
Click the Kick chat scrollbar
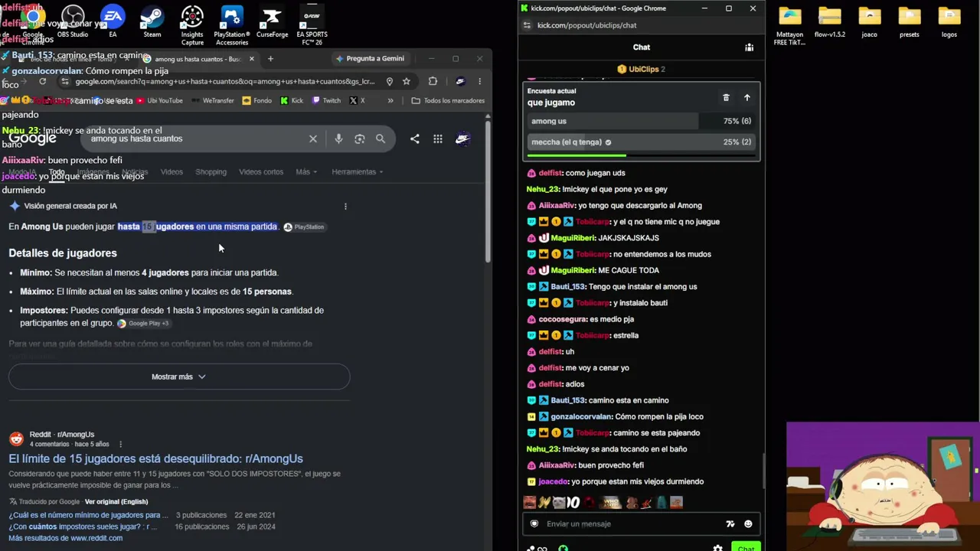tap(763, 471)
